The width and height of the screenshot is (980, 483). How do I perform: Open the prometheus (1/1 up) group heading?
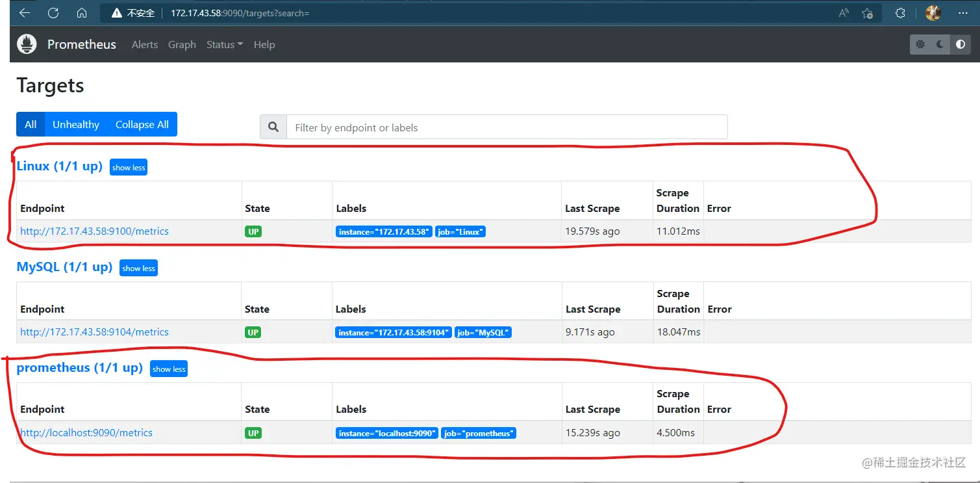coord(79,367)
